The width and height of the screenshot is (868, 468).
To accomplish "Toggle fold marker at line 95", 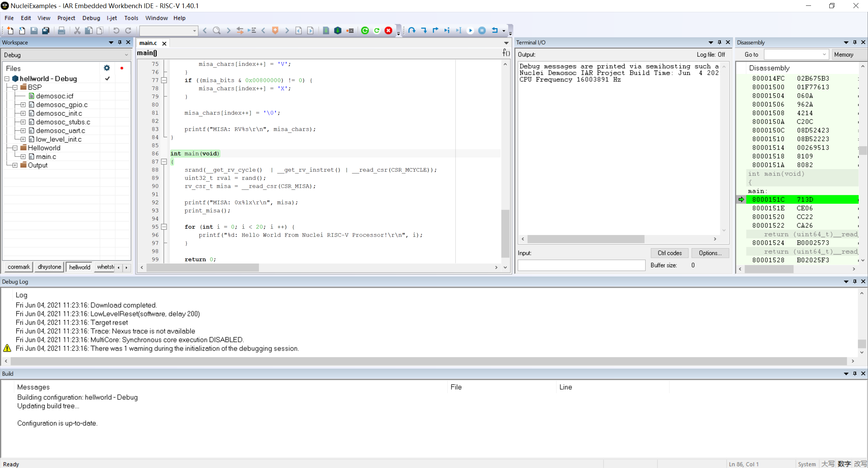I will (164, 227).
